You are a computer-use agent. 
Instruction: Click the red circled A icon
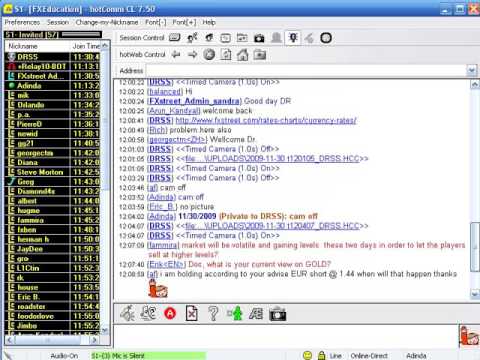[170, 313]
